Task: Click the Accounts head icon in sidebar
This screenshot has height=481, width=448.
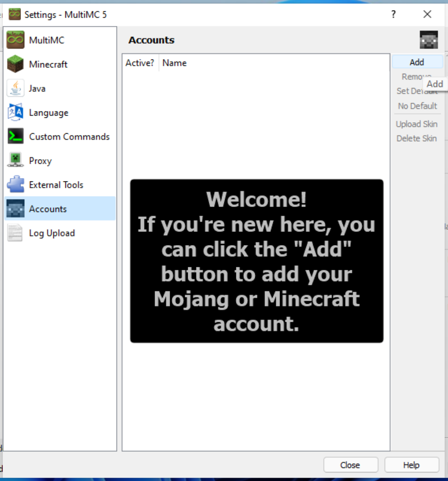Action: click(x=16, y=209)
